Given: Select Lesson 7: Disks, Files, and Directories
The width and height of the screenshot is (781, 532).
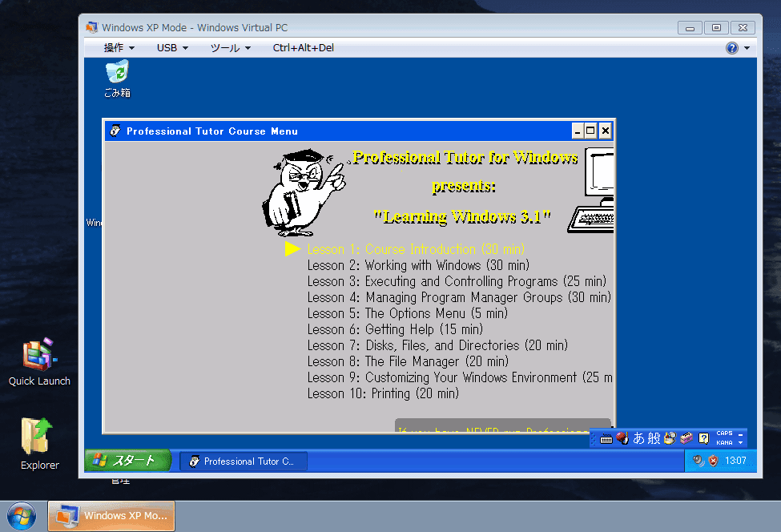Looking at the screenshot, I should 437,345.
